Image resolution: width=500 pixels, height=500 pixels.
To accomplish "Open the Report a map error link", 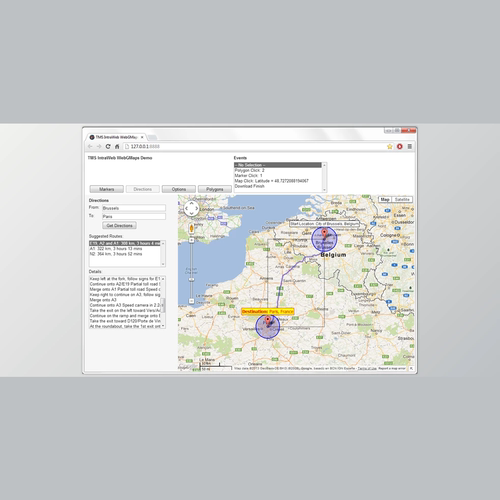I will click(x=392, y=369).
